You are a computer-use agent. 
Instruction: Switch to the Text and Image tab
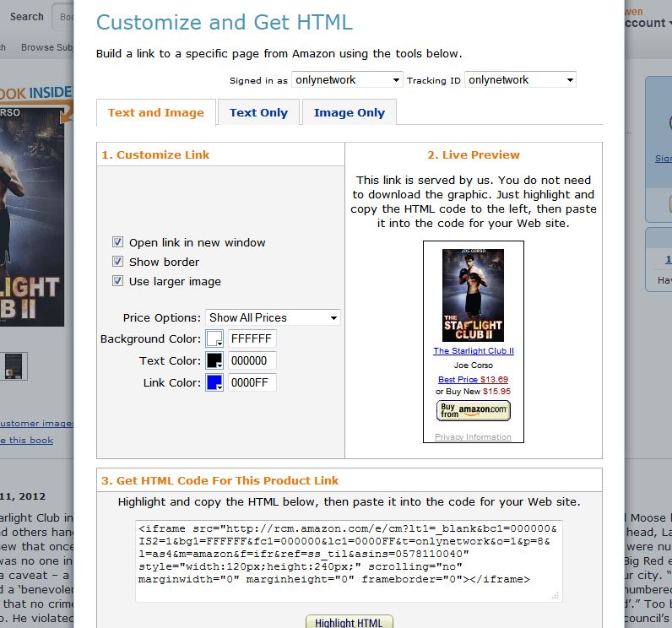pyautogui.click(x=156, y=112)
